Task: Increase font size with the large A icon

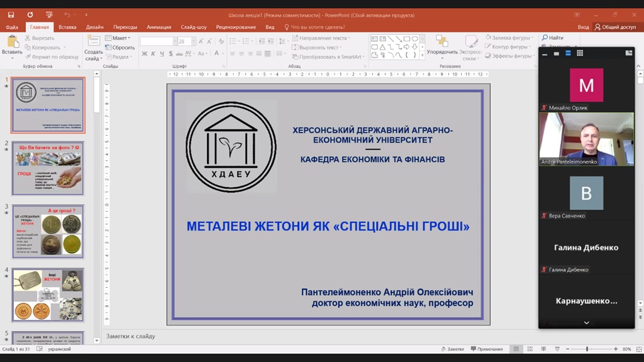Action: (x=201, y=41)
